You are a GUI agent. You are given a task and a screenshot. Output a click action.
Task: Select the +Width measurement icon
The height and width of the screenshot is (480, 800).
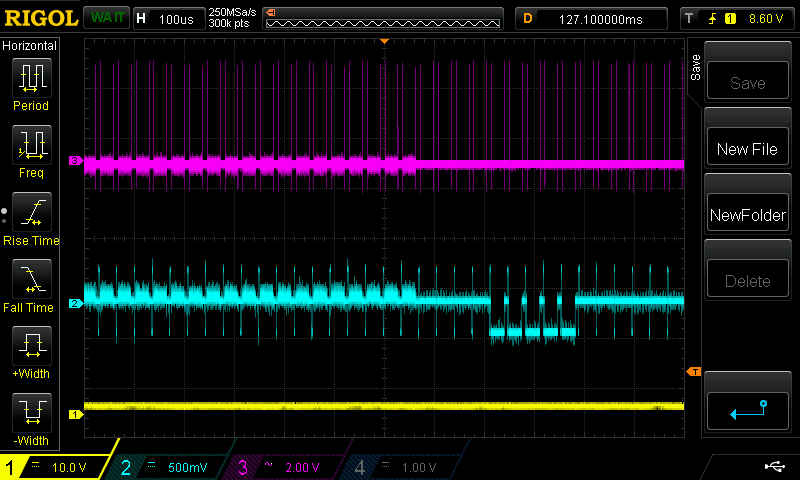tap(32, 345)
